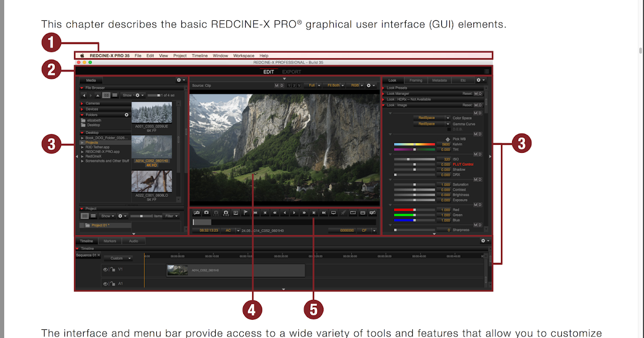Viewport: 644px width, 338px height.
Task: Click the flag marker icon in viewer toolbar
Action: [245, 212]
